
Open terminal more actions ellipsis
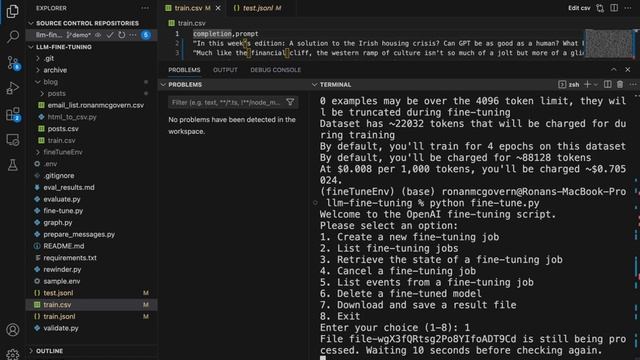633,84
